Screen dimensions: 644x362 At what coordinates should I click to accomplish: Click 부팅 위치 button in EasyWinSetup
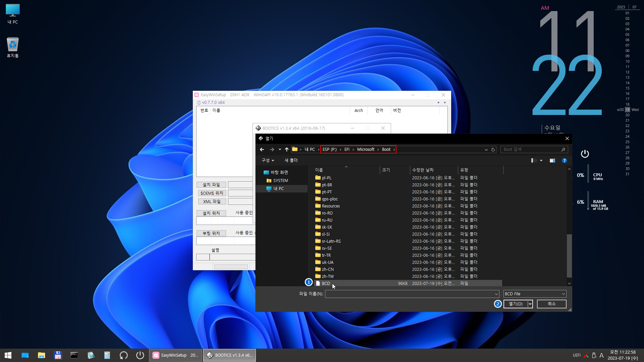211,233
